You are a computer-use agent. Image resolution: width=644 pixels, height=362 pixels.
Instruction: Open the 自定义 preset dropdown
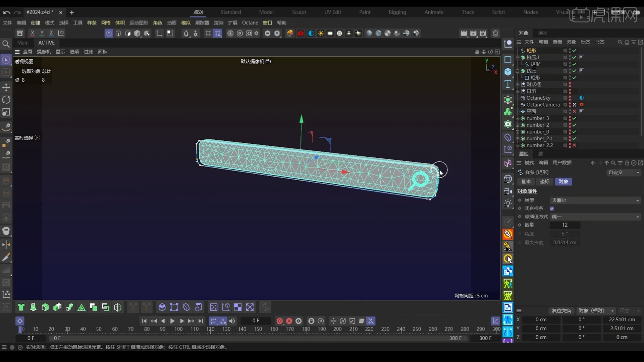coord(624,173)
